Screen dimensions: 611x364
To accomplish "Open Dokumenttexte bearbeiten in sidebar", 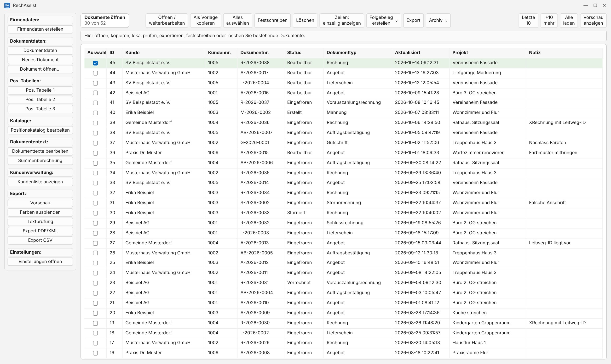I will (x=40, y=151).
